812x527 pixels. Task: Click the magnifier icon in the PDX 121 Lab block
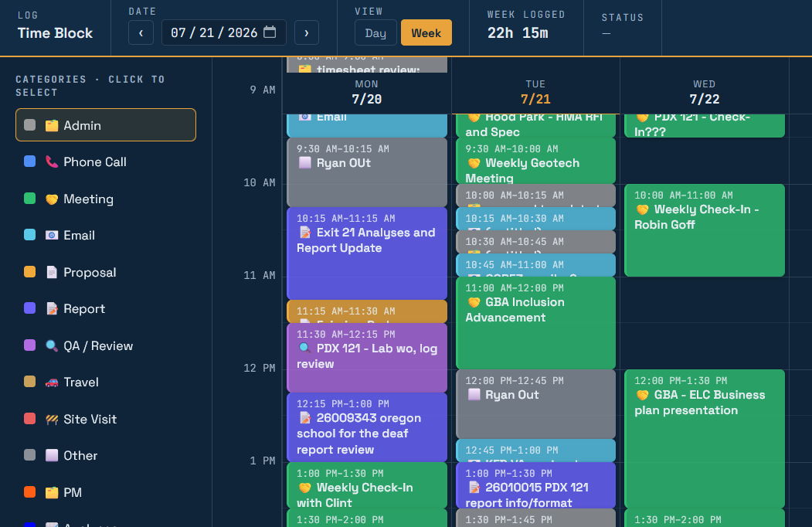(304, 348)
